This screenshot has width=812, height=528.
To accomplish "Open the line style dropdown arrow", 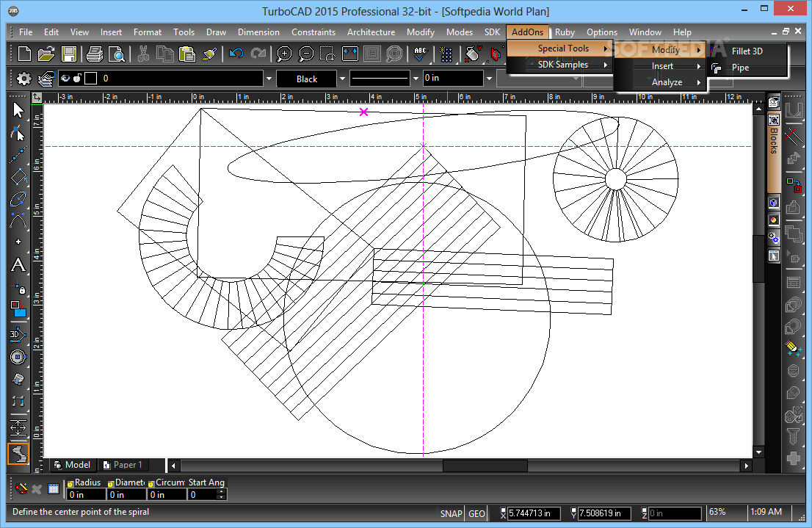I will coord(416,79).
